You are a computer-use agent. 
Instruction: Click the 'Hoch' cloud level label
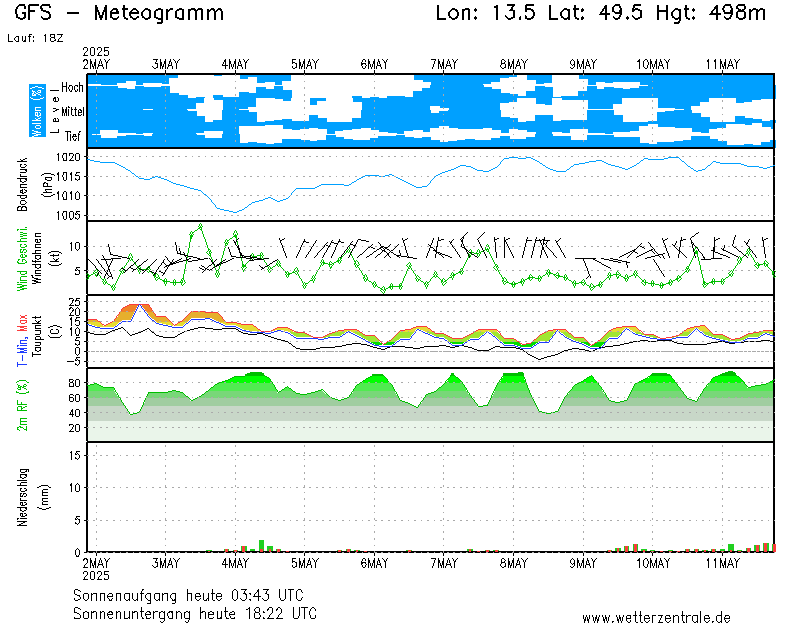tap(72, 87)
